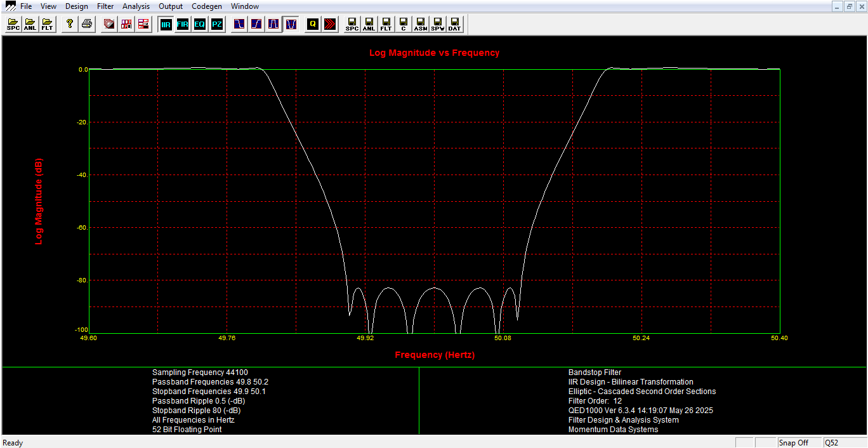The image size is (868, 448).
Task: Save DAT file toolbar icon
Action: (x=455, y=25)
